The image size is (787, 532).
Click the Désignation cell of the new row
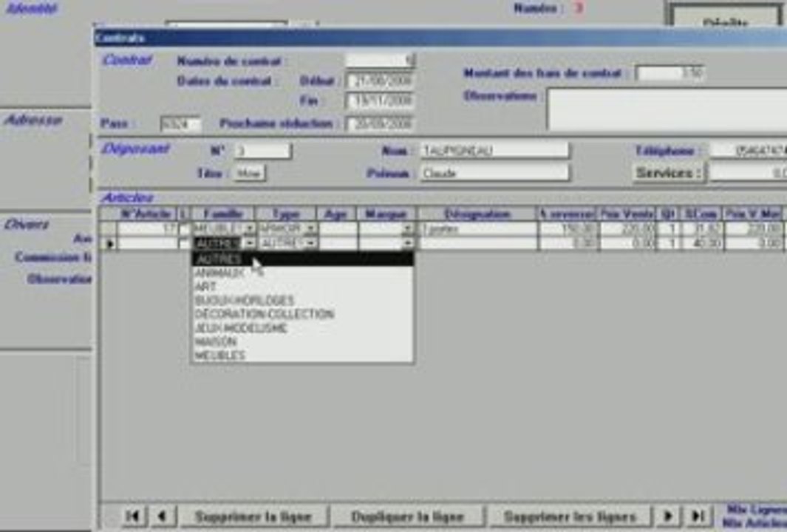click(478, 243)
